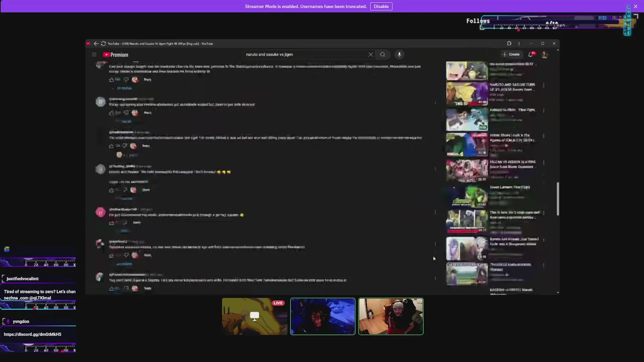Open more options for NARUTO AND SASUKE TURN UP
Screen dimensions: 644x362
click(x=543, y=85)
